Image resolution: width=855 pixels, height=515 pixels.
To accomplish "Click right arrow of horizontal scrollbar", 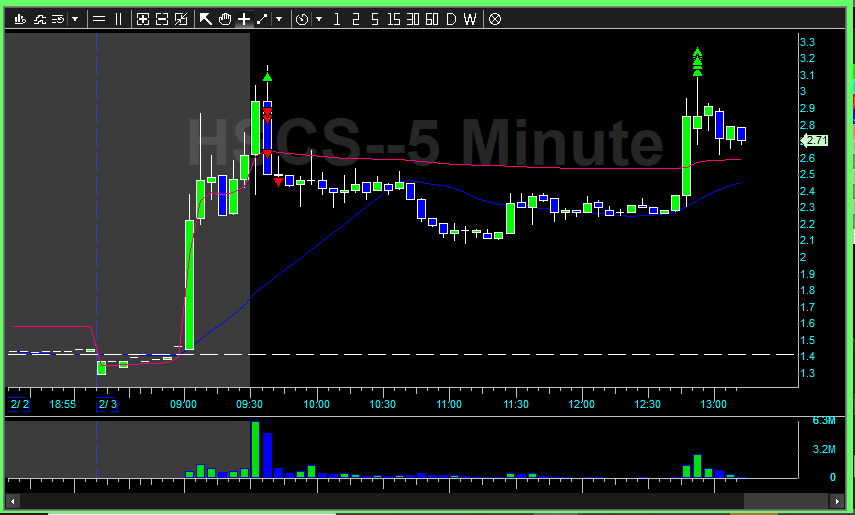I will tap(837, 500).
